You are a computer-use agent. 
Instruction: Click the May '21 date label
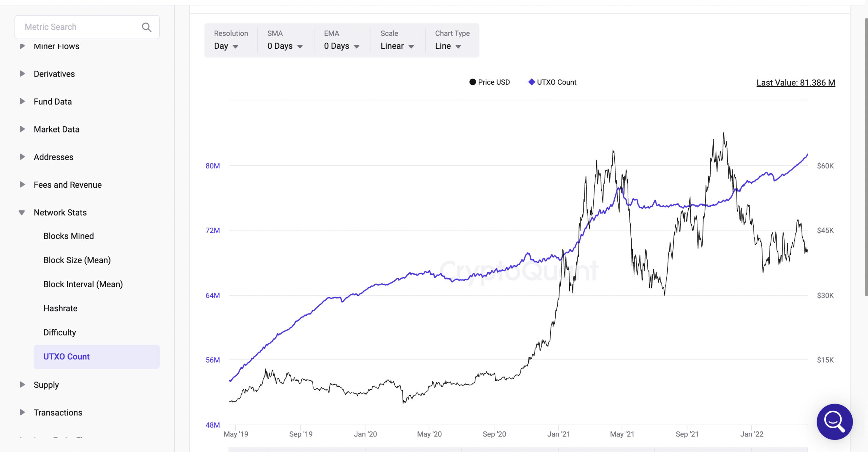(x=622, y=434)
